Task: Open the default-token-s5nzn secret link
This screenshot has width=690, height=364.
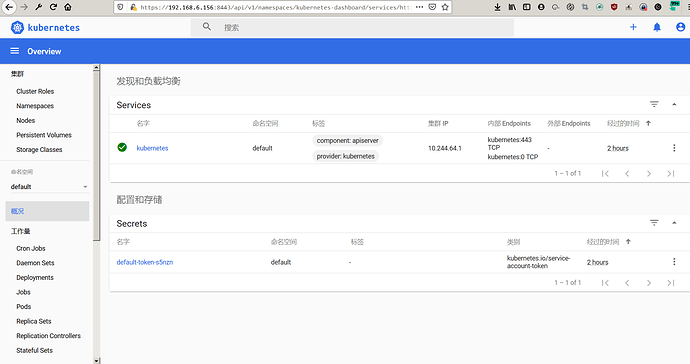Action: (x=145, y=262)
